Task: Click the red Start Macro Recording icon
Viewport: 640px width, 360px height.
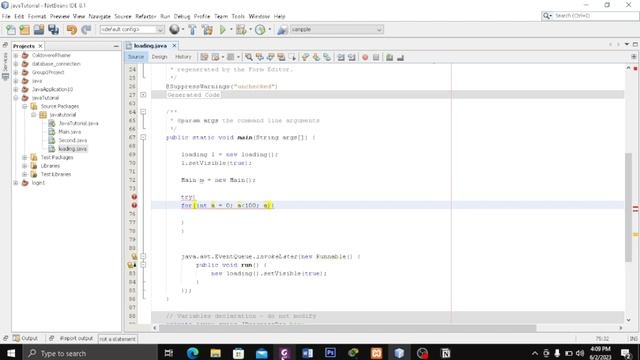Action: [x=365, y=57]
